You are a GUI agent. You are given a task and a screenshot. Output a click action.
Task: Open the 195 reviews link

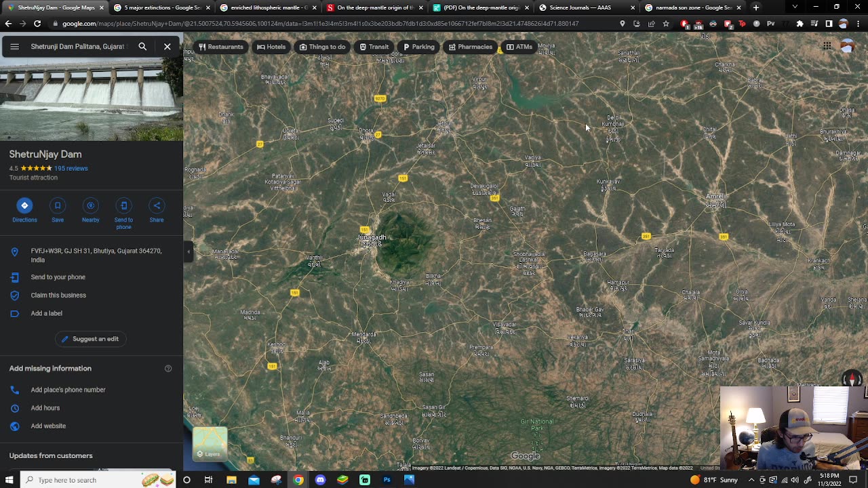(x=71, y=168)
